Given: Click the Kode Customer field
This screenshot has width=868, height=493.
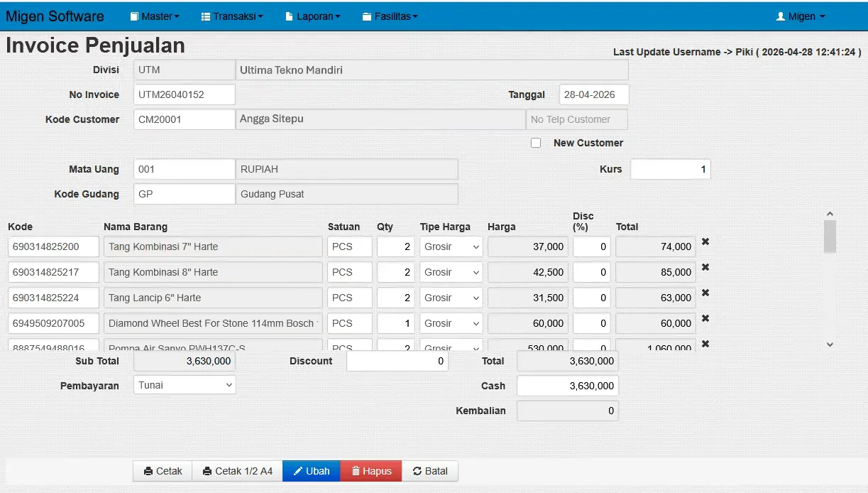Looking at the screenshot, I should [x=185, y=119].
